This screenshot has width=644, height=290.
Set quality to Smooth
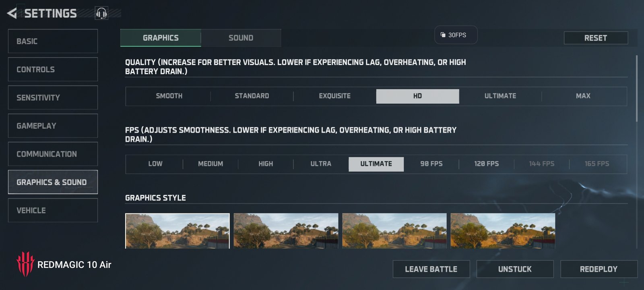(x=169, y=96)
